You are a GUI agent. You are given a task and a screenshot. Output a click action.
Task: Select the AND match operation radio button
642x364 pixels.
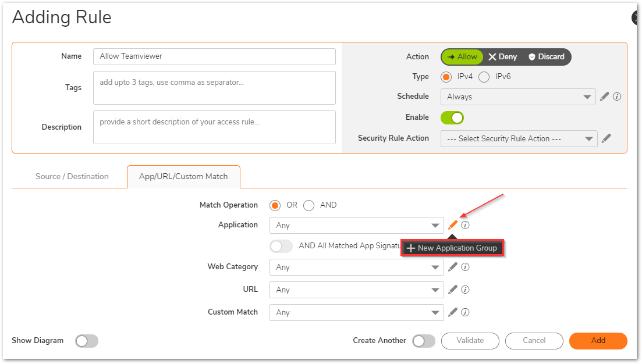pos(309,205)
